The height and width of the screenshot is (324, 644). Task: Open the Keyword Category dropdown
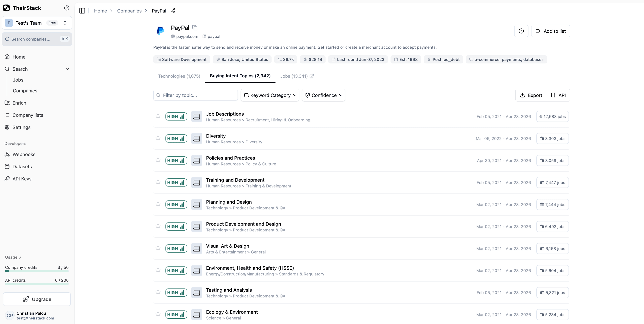270,95
